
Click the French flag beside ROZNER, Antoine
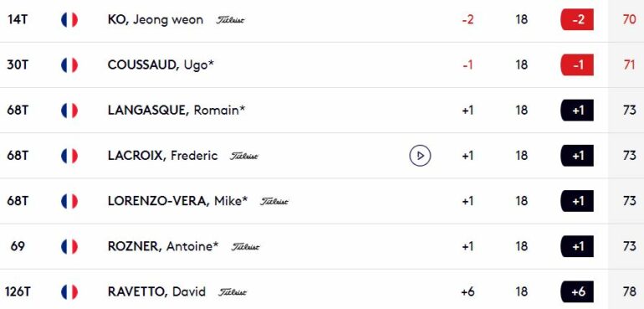click(69, 246)
